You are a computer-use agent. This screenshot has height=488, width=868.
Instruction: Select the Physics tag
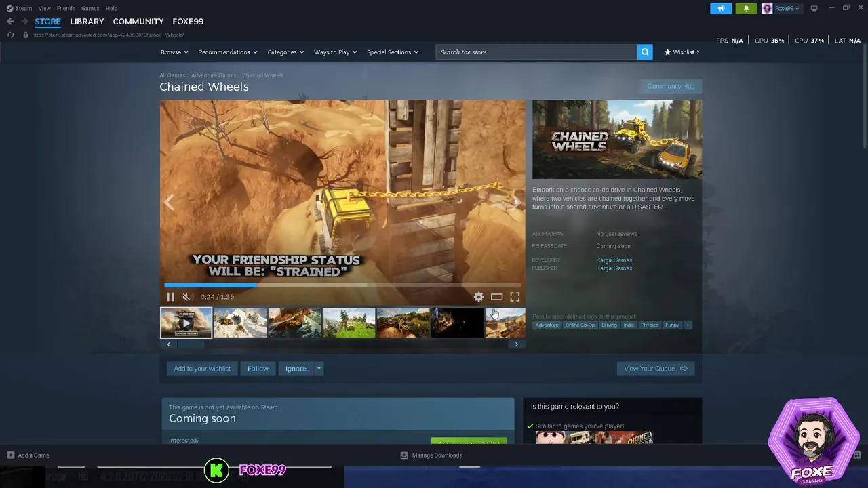pos(650,325)
